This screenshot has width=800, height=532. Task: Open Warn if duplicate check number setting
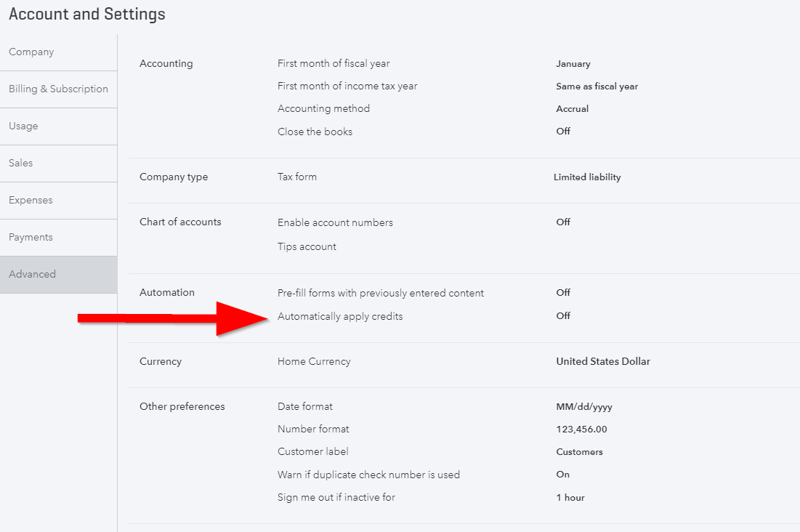point(368,475)
